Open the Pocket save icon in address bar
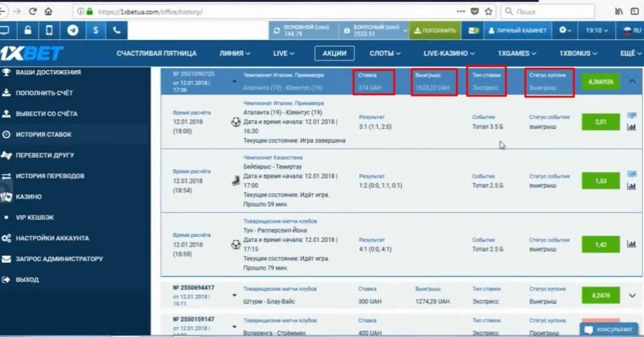The width and height of the screenshot is (644, 337). pos(474,11)
